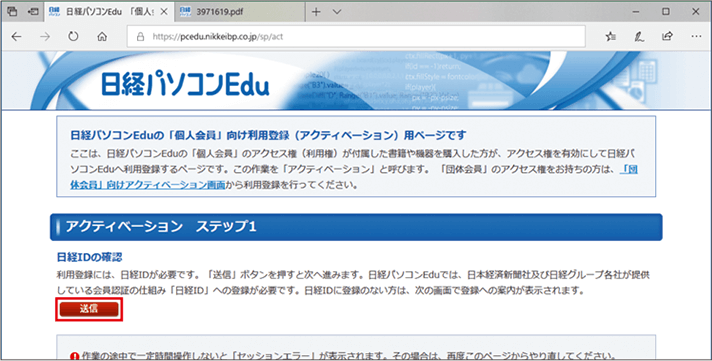This screenshot has height=361, width=712.
Task: Reload the page with the Refresh icon
Action: [x=74, y=36]
